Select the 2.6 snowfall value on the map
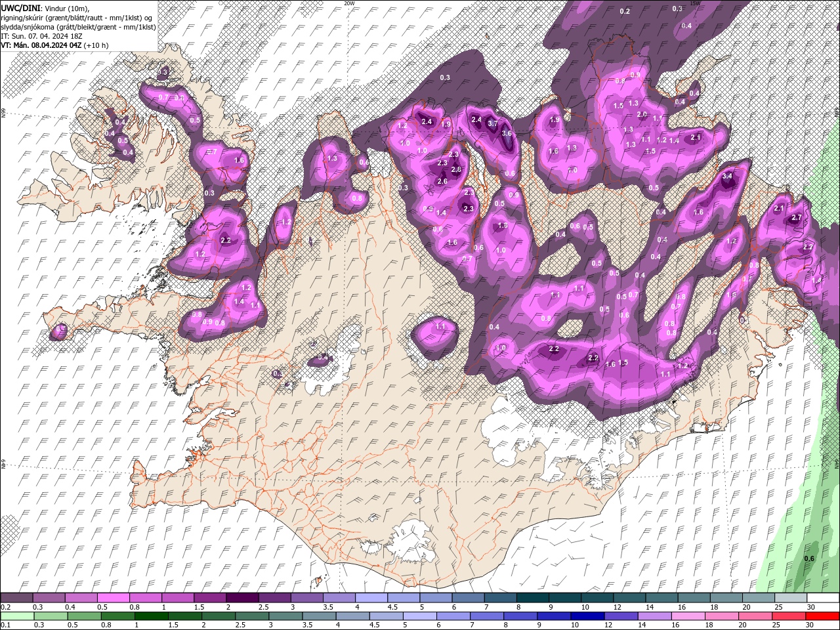Image resolution: width=840 pixels, height=630 pixels. tap(442, 182)
